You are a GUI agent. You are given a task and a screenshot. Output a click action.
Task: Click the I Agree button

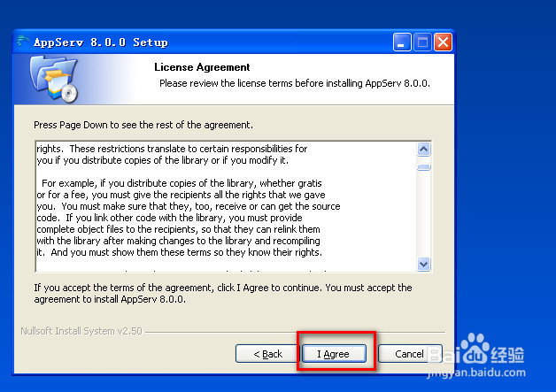[334, 354]
